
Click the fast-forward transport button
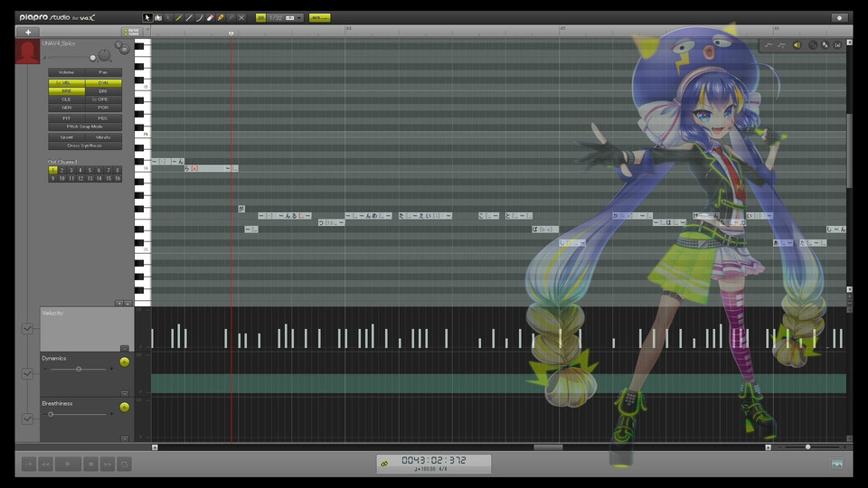click(x=108, y=465)
